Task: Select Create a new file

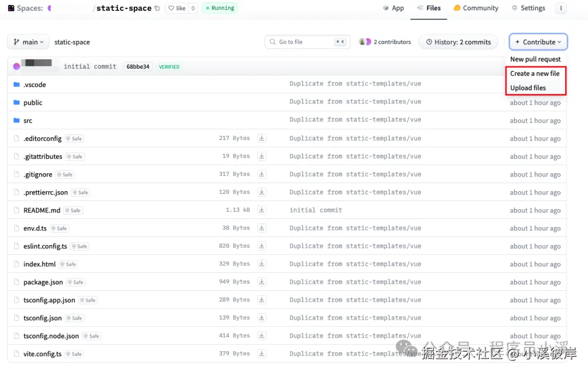Action: 535,74
